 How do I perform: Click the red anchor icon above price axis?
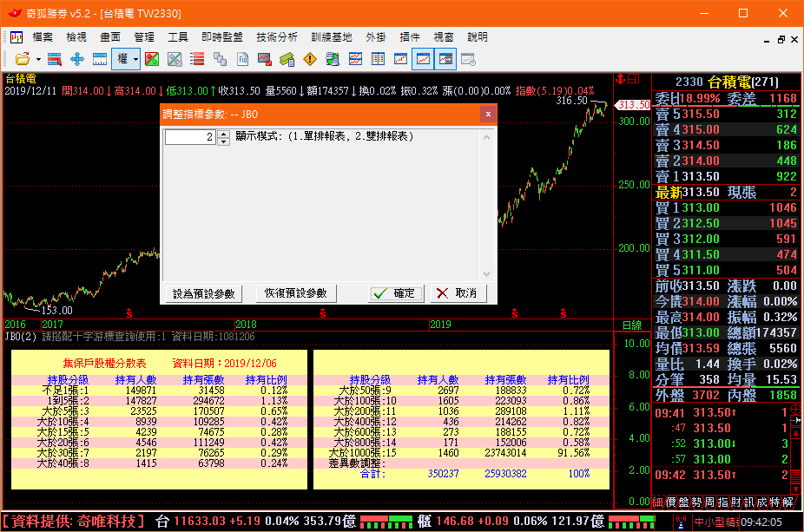621,78
